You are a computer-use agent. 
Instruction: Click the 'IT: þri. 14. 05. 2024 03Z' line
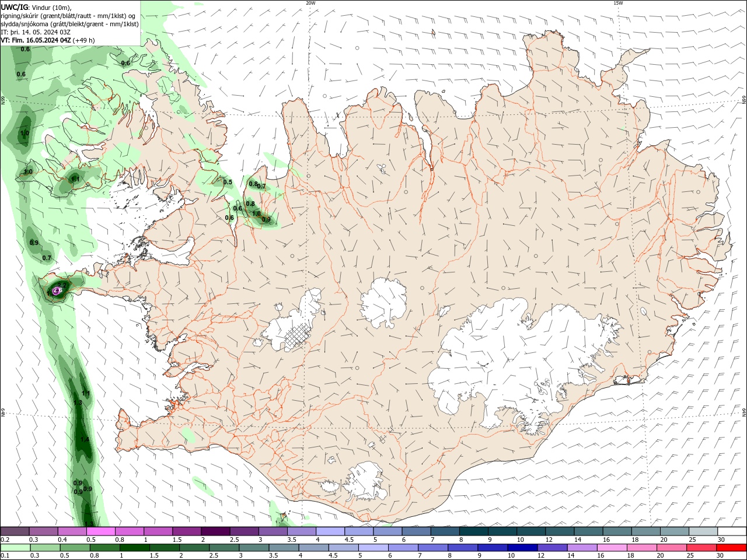[37, 32]
